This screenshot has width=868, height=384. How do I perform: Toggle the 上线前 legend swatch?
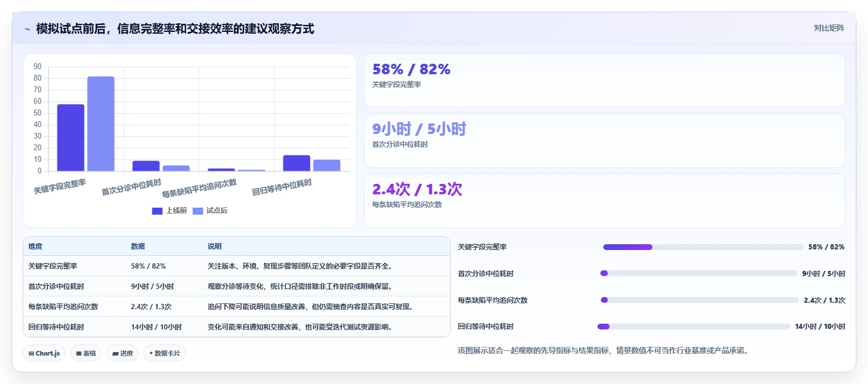coord(157,211)
